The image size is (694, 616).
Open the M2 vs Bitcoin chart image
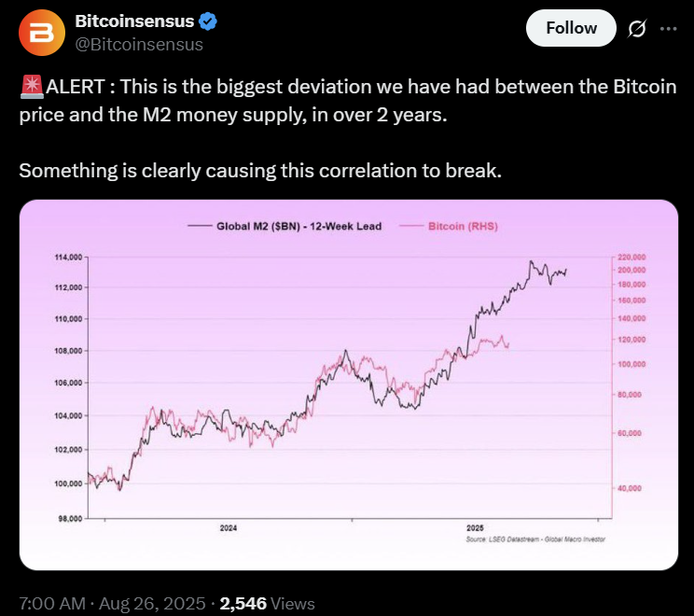coord(348,384)
